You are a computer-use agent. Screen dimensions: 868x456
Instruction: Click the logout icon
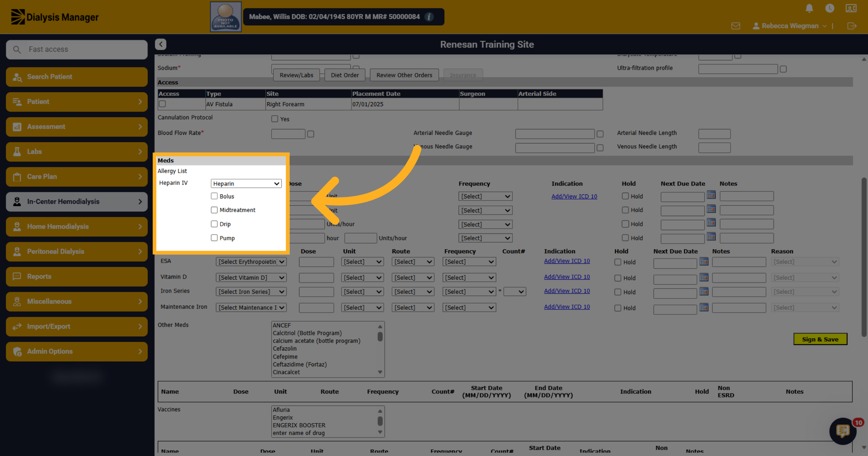click(852, 26)
